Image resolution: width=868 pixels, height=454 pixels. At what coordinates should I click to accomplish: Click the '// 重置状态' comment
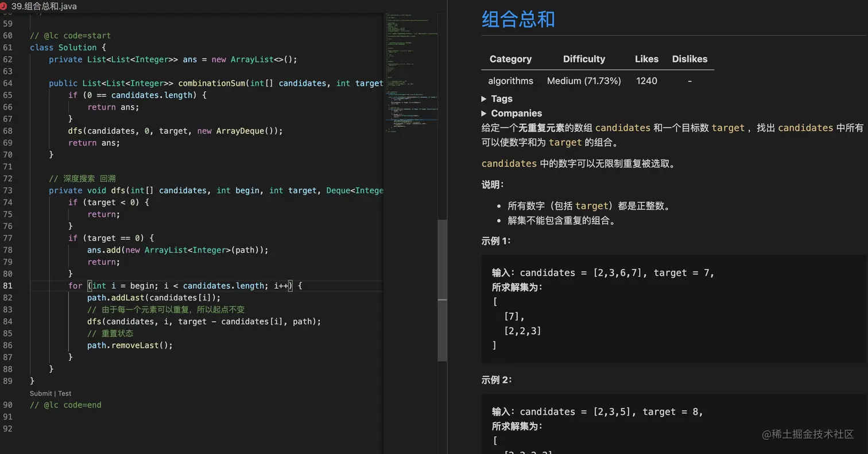(110, 333)
